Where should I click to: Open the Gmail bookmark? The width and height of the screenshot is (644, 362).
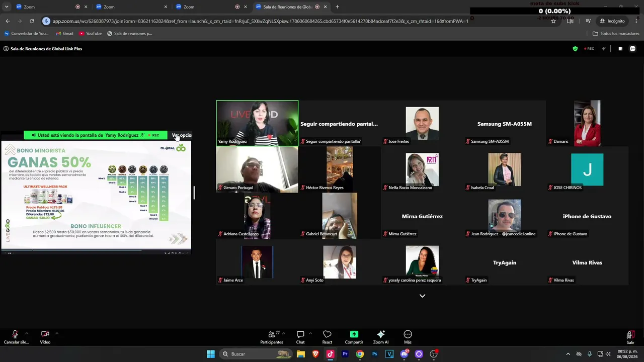pyautogui.click(x=64, y=34)
